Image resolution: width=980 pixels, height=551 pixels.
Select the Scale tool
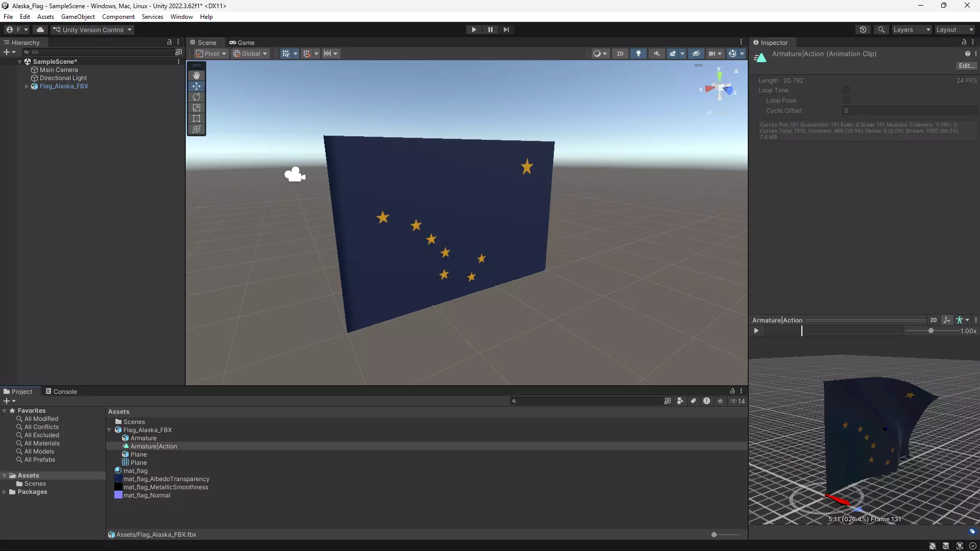(197, 108)
